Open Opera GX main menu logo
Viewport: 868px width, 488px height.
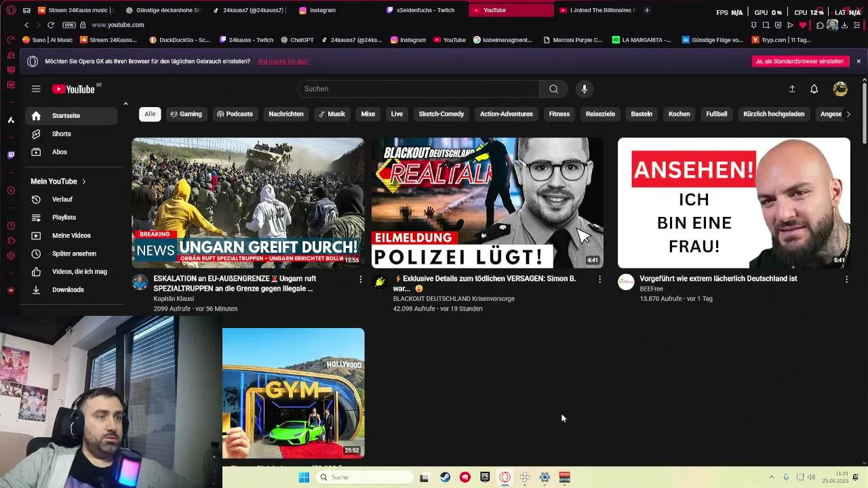pyautogui.click(x=11, y=11)
